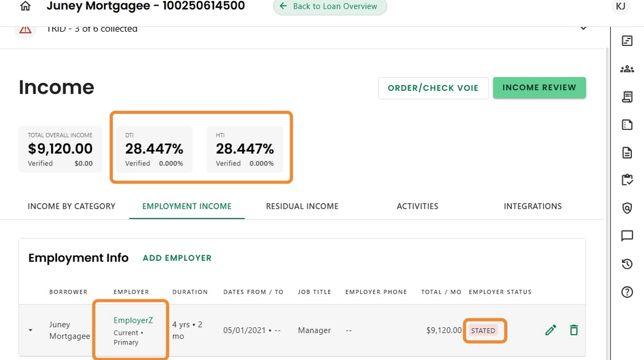This screenshot has width=644, height=360.
Task: Click the help question mark icon
Action: (627, 292)
